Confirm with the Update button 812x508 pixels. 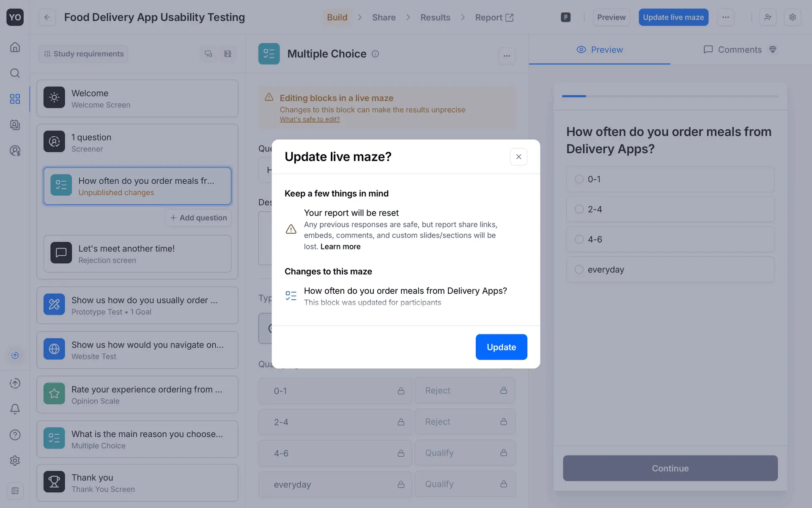pyautogui.click(x=501, y=347)
